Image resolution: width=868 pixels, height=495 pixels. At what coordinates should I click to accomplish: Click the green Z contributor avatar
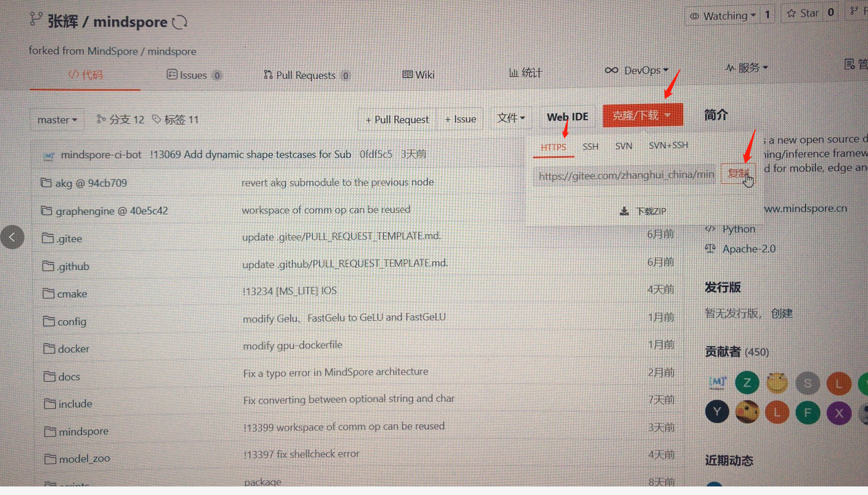click(x=747, y=382)
